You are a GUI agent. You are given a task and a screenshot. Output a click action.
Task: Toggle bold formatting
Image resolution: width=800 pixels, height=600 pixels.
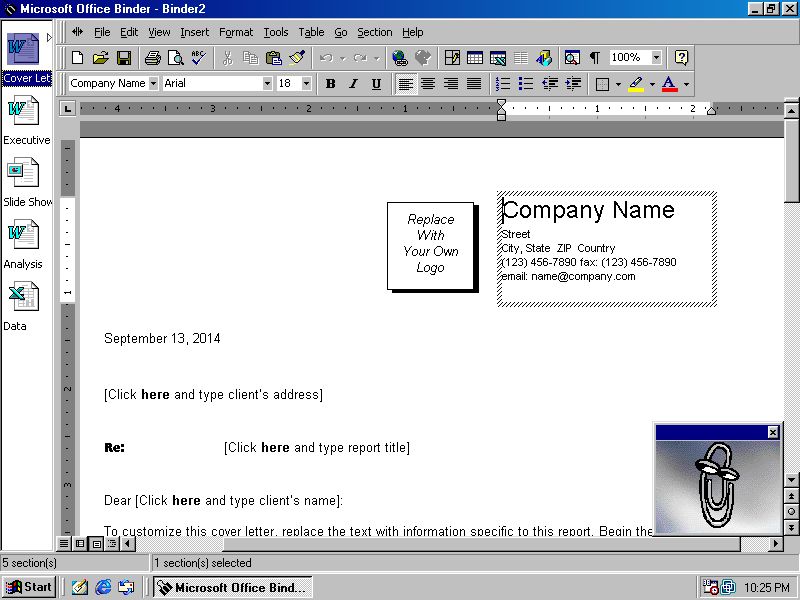tap(330, 83)
